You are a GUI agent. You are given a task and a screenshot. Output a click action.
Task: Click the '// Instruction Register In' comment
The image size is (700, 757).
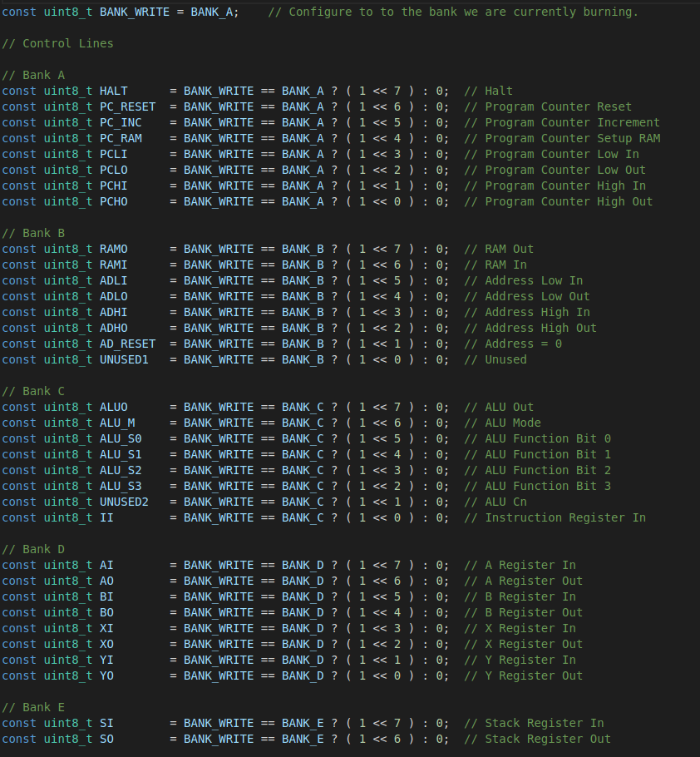tap(555, 517)
